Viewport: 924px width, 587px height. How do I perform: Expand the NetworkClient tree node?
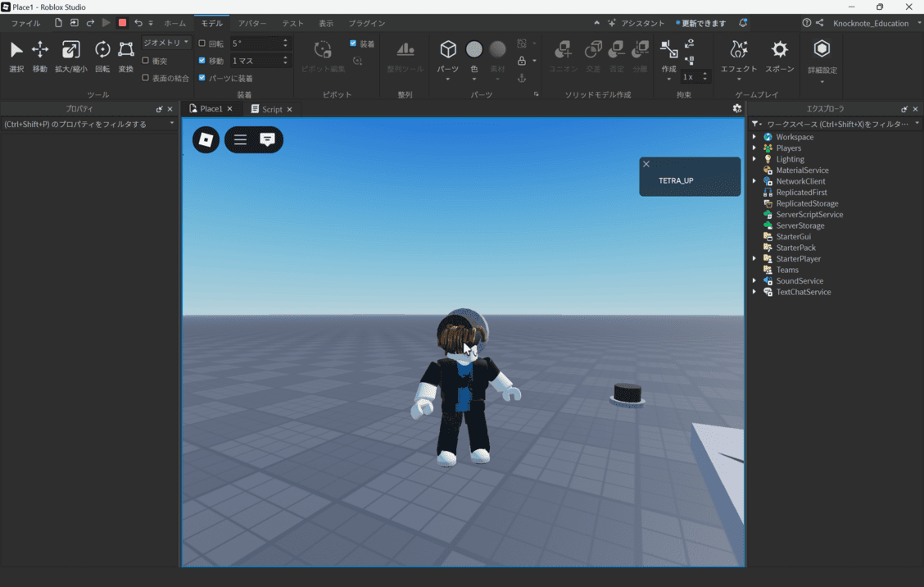click(754, 181)
